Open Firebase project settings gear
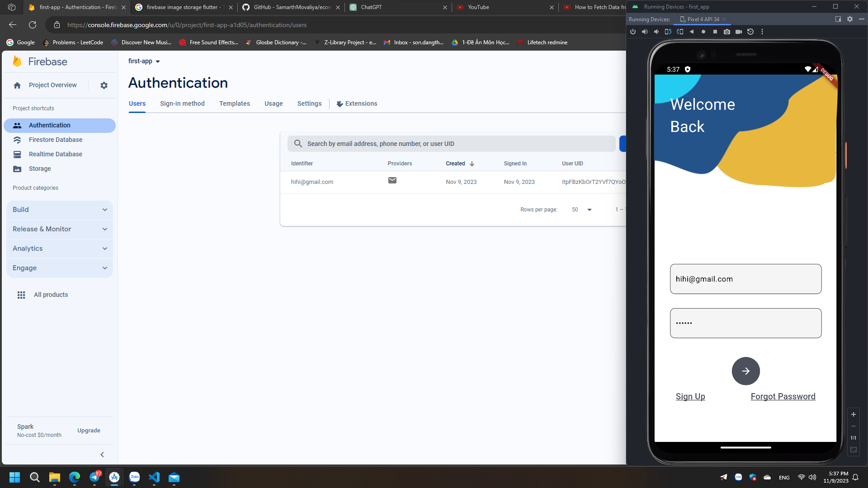 (104, 85)
